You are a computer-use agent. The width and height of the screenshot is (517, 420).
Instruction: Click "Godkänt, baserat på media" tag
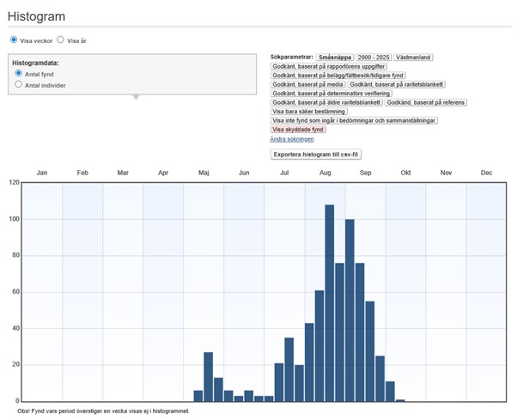point(307,84)
